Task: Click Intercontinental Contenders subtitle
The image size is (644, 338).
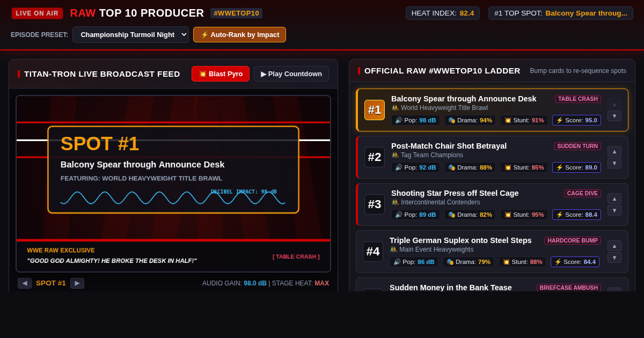Action: point(436,202)
